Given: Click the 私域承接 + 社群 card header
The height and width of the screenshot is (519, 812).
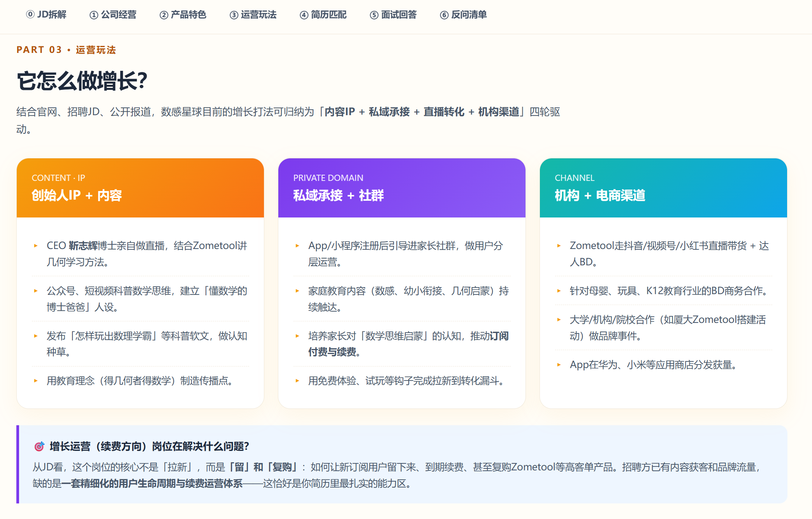Looking at the screenshot, I should click(x=402, y=188).
